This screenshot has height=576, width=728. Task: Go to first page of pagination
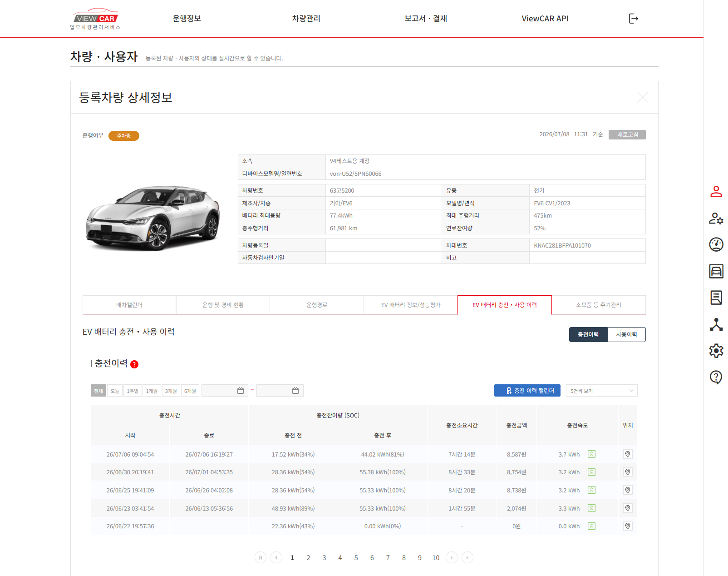pos(261,557)
